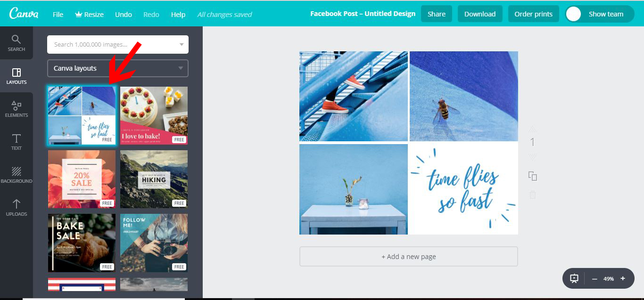The image size is (644, 300).
Task: Copy the current page using the duplicate icon
Action: [532, 176]
